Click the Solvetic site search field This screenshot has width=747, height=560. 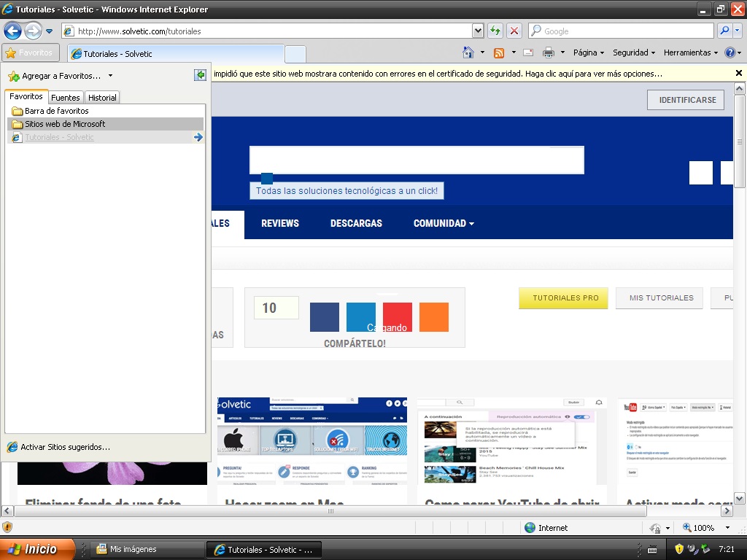tap(417, 160)
